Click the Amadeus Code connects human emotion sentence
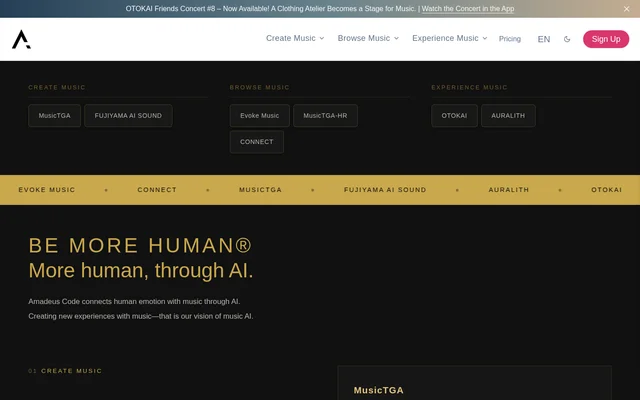Image resolution: width=640 pixels, height=400 pixels. 134,301
